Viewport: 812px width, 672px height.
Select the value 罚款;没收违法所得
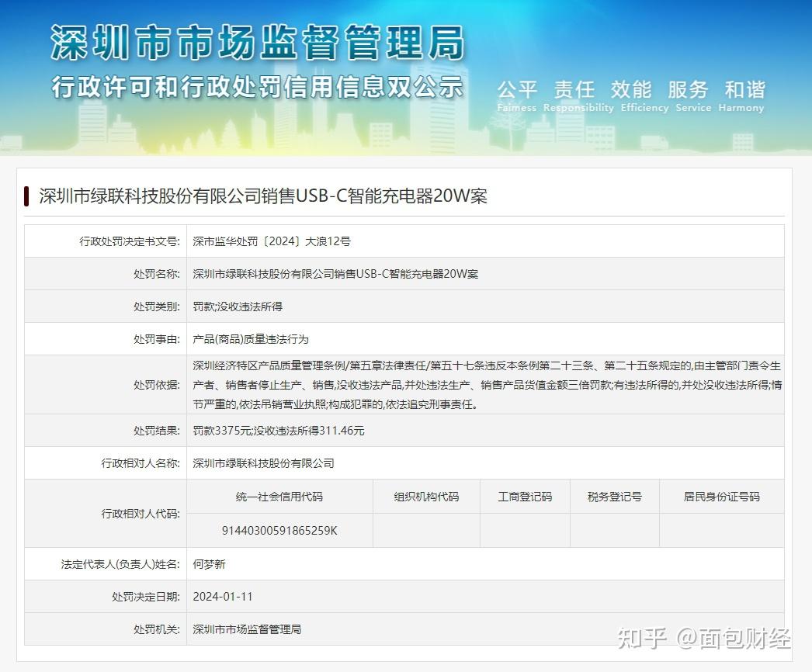[238, 307]
